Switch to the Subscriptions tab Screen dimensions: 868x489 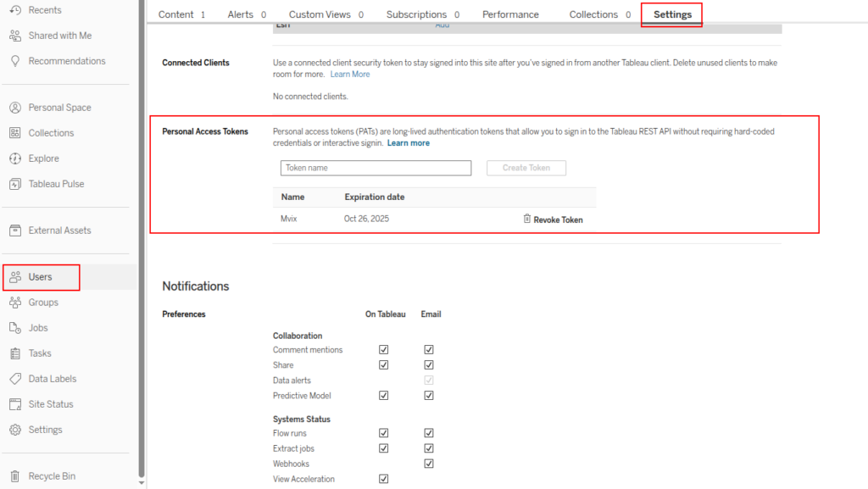click(423, 14)
